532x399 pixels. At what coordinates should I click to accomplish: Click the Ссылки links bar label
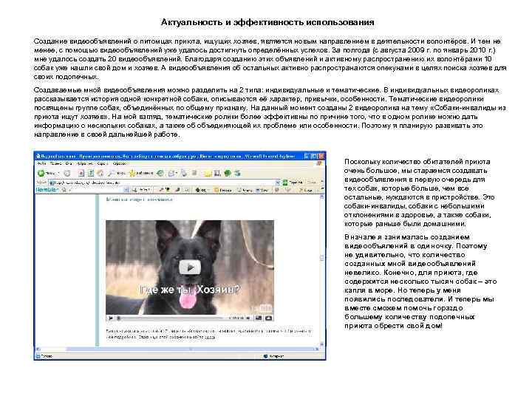click(x=312, y=183)
